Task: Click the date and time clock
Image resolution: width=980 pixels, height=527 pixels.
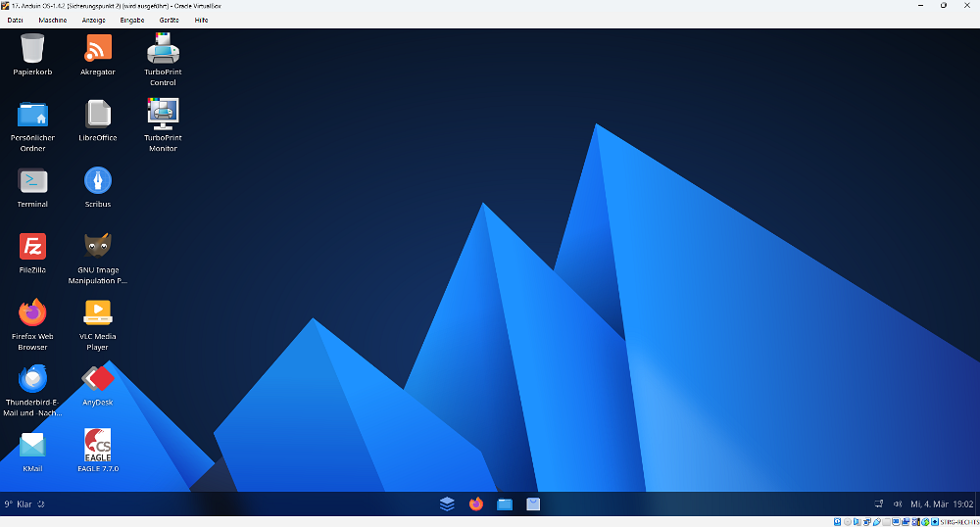Action: [x=942, y=504]
